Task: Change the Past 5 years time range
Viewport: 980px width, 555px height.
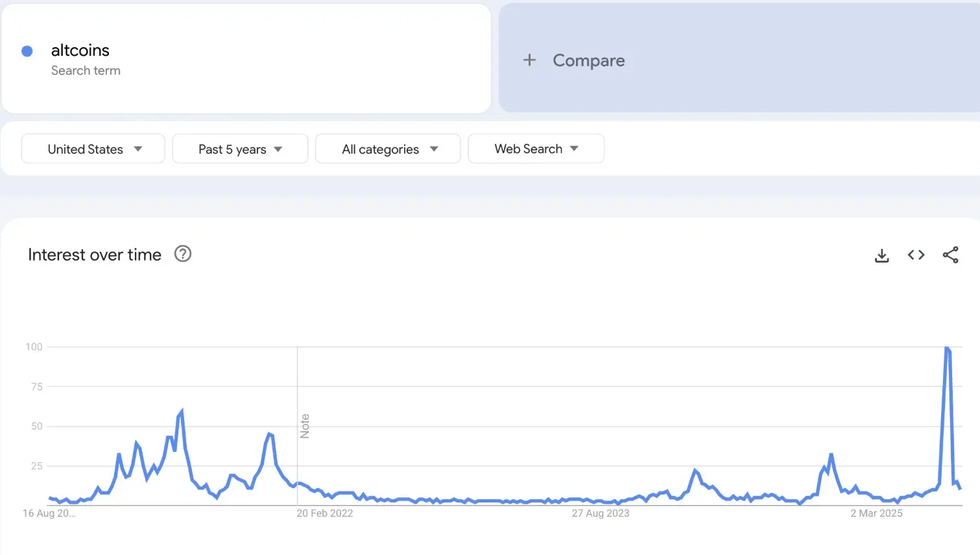Action: pos(240,149)
